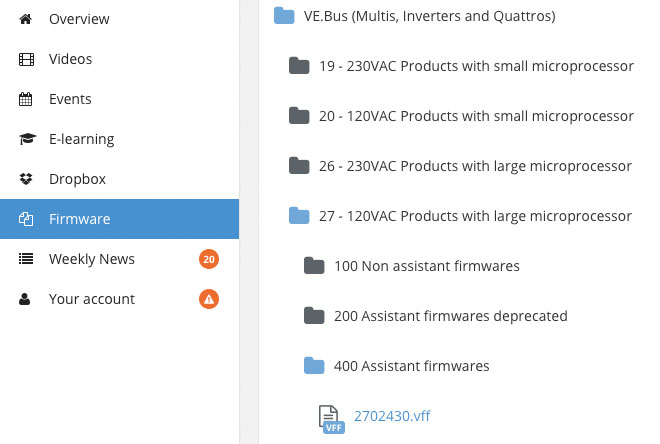Click the VFF file icon for 2702430
Viewport: 660px width, 444px height.
(331, 419)
